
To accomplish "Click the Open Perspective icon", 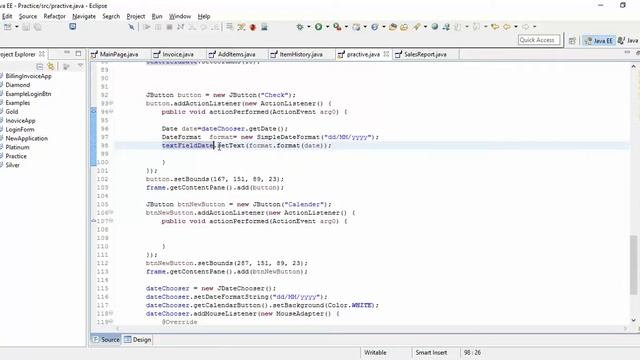I will click(x=572, y=40).
